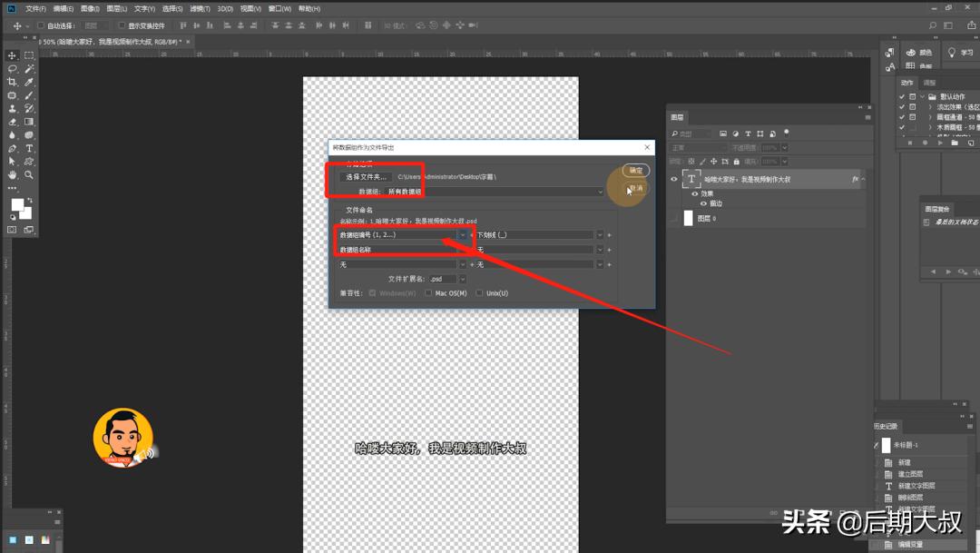Enable the Mac OS(M) compatibility checkbox
Screen dimensions: 980x553
(428, 293)
